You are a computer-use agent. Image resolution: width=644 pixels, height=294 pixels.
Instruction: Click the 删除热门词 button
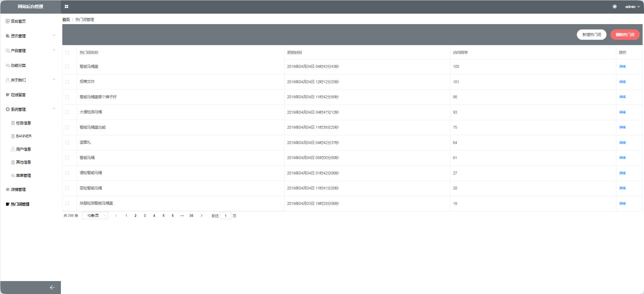click(x=625, y=35)
